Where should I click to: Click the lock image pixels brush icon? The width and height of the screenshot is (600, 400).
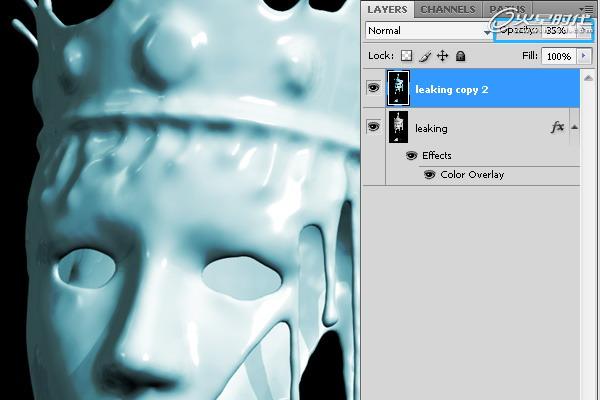click(425, 57)
